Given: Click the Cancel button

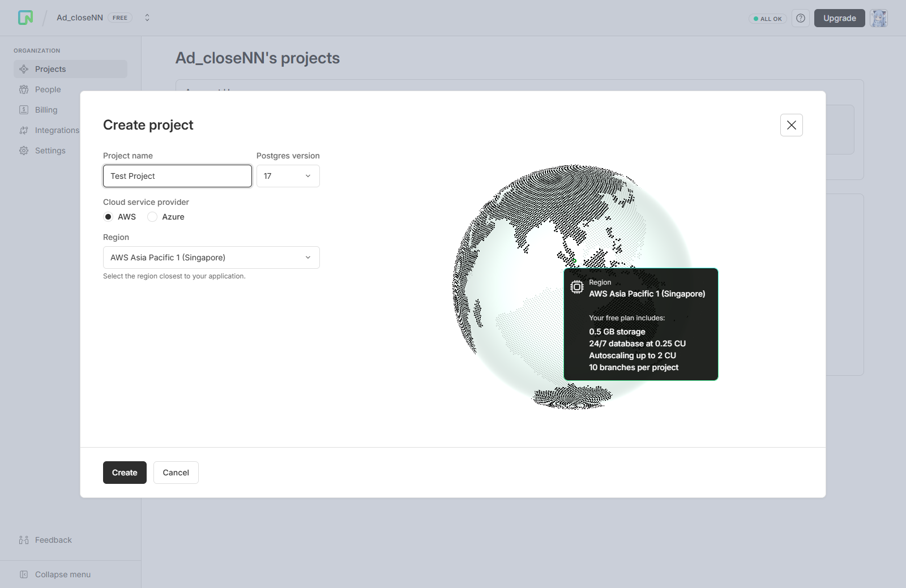Looking at the screenshot, I should tap(176, 473).
